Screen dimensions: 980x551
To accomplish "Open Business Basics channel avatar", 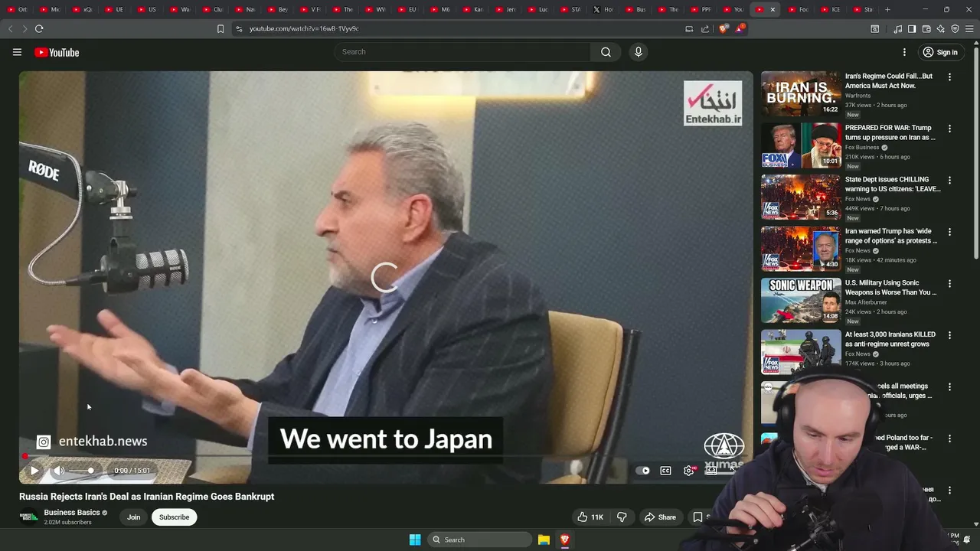I will coord(28,517).
